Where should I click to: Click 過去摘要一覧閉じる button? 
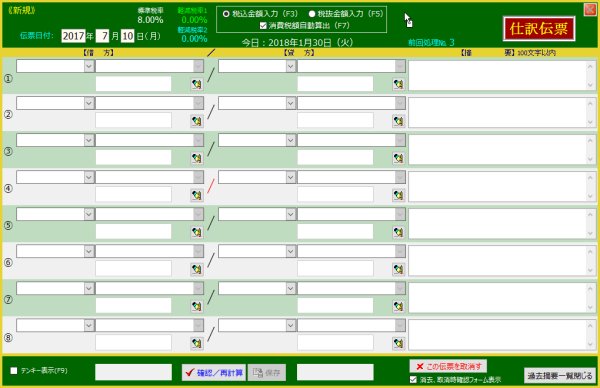560,376
